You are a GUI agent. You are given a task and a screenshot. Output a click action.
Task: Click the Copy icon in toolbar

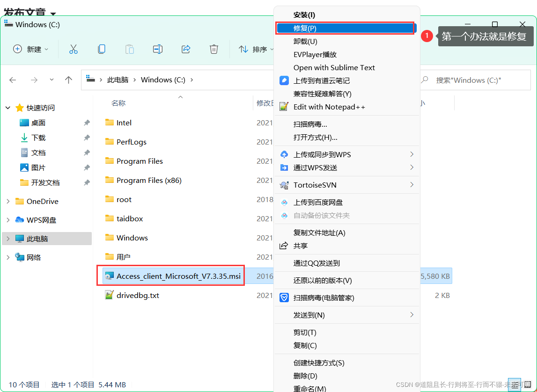click(102, 49)
